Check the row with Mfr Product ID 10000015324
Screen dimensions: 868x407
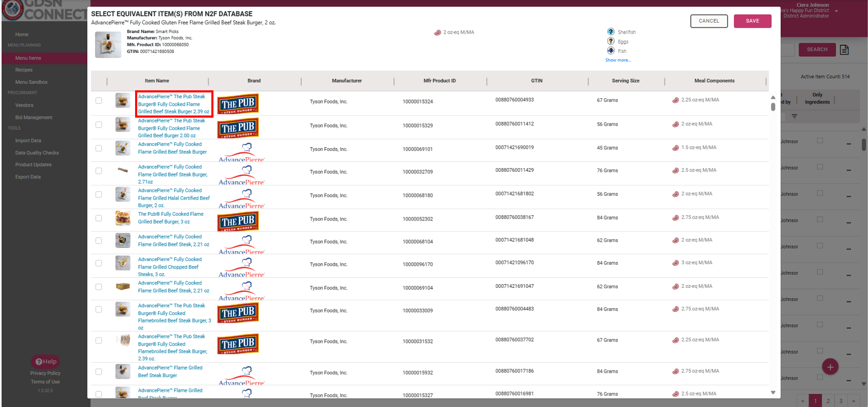[99, 100]
